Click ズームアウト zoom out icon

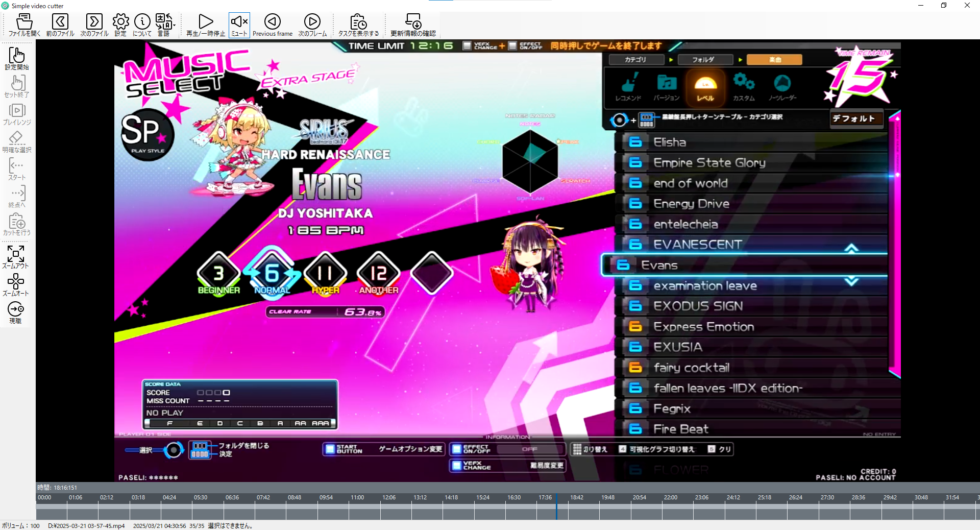(x=15, y=257)
